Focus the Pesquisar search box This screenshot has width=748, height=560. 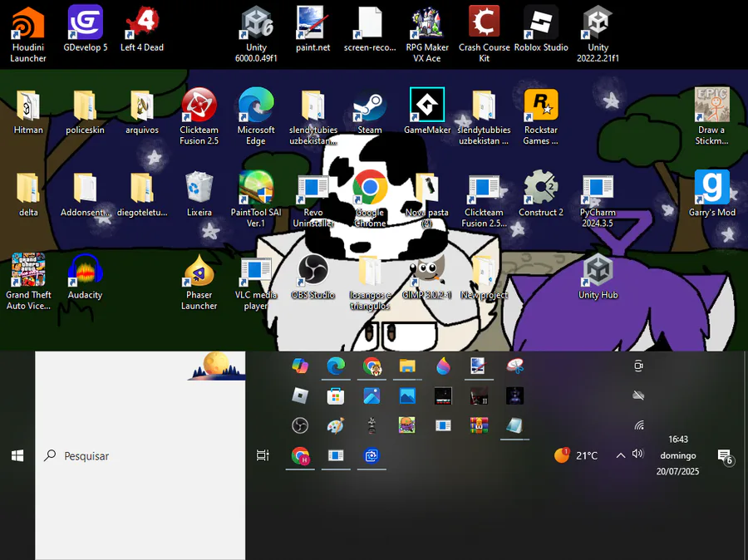tap(140, 456)
